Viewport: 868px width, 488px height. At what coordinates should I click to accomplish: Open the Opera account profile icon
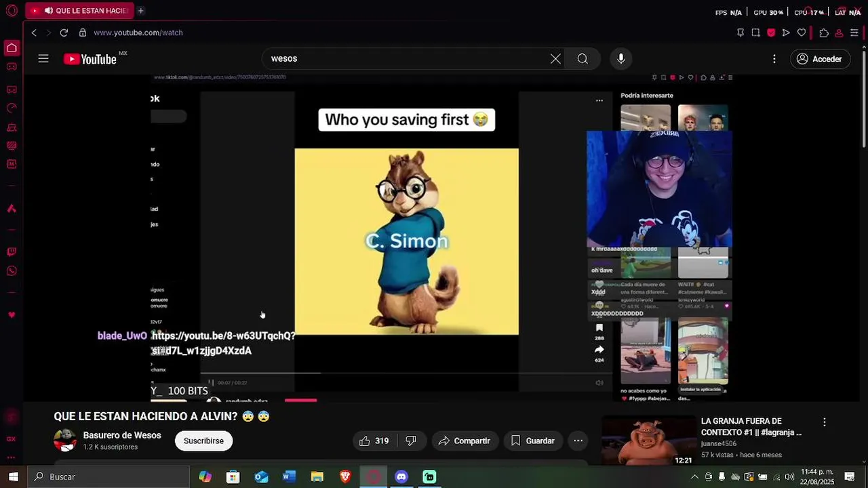[x=839, y=33]
